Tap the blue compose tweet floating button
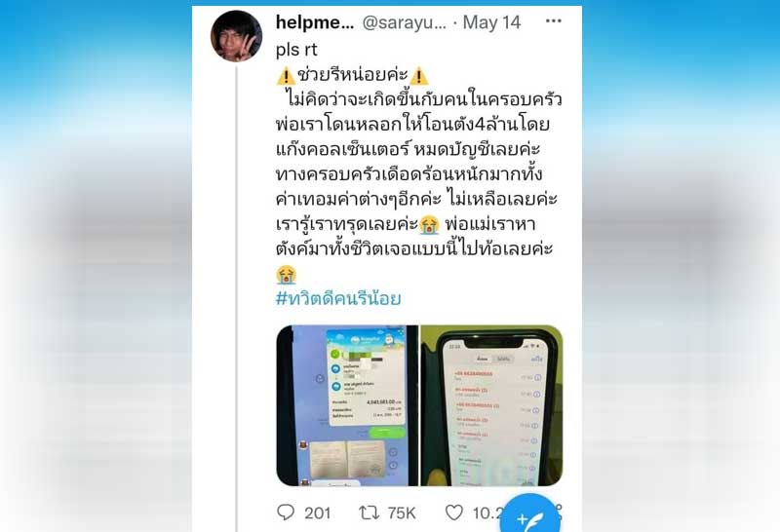The image size is (780, 532). click(x=528, y=518)
